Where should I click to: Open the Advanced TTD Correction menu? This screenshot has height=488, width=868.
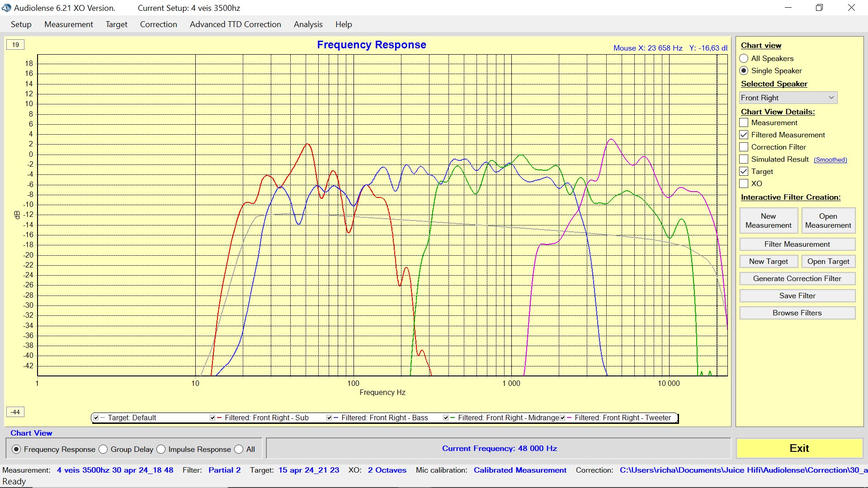tap(235, 24)
